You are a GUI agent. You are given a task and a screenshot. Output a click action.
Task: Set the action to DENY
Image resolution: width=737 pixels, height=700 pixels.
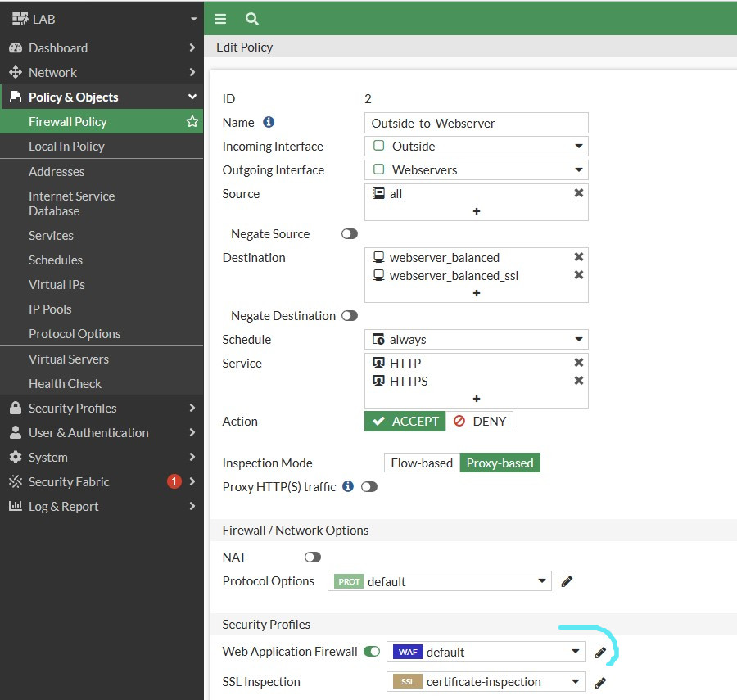[479, 422]
